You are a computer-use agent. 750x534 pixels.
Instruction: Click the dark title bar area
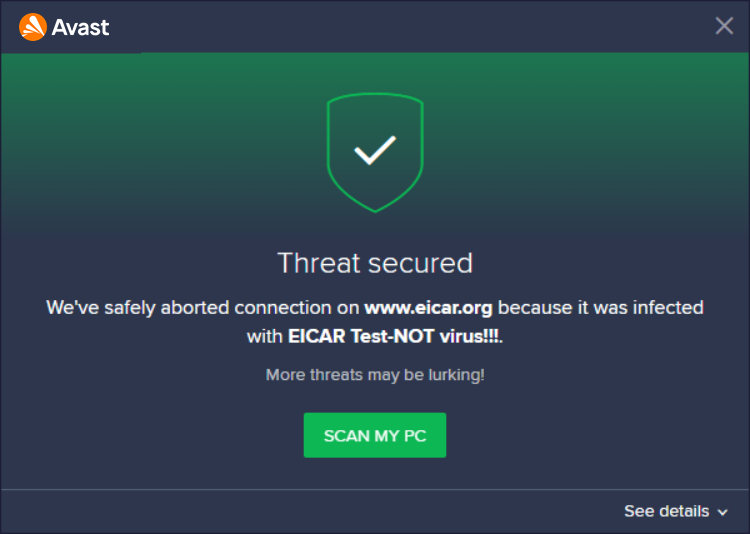(x=400, y=26)
